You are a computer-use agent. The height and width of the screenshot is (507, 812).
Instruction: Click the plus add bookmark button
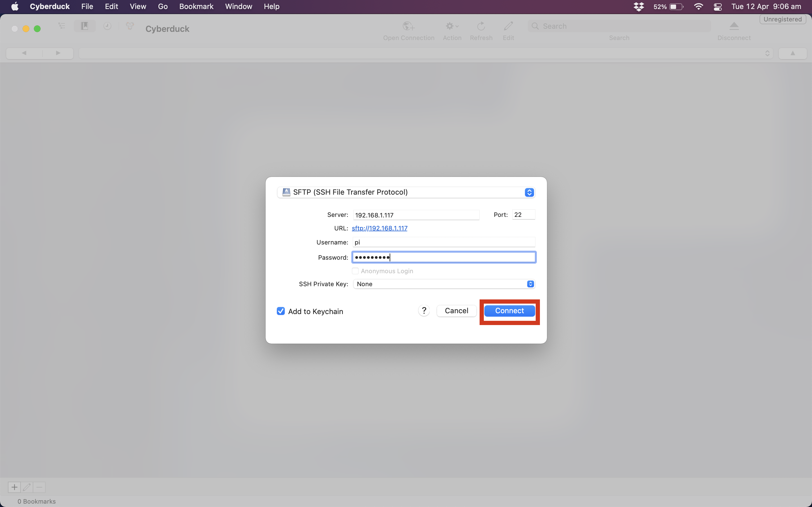point(14,487)
